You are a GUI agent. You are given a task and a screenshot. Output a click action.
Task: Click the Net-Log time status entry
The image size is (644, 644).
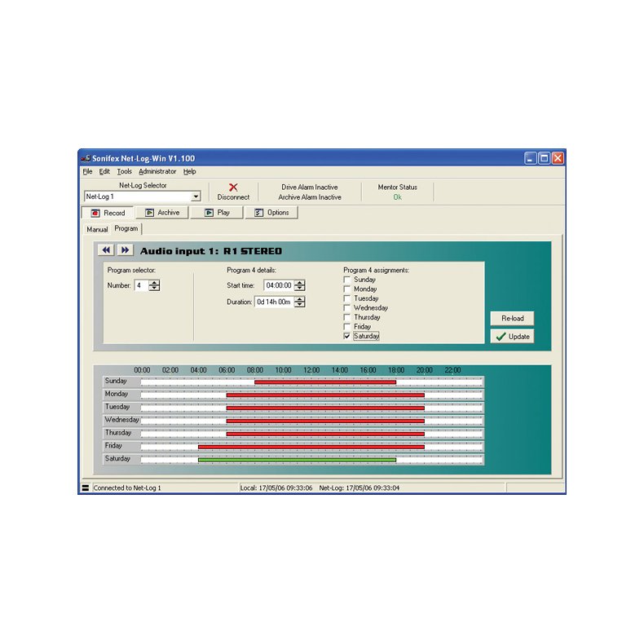pyautogui.click(x=359, y=488)
